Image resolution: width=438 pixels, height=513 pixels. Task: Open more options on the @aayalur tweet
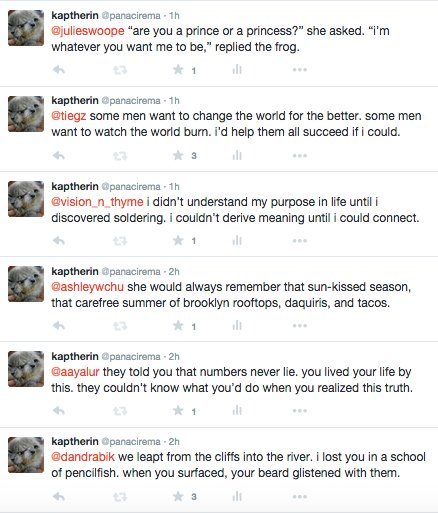tap(300, 411)
